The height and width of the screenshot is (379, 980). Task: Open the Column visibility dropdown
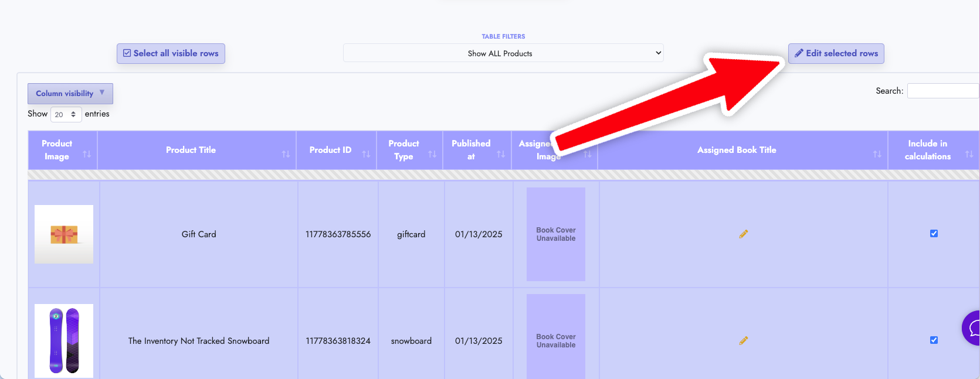point(70,93)
